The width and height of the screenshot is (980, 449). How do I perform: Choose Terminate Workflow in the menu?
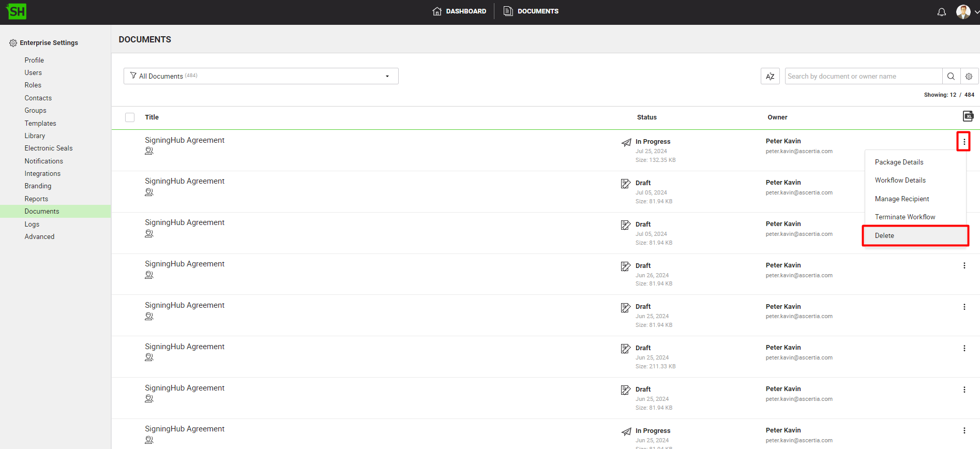tap(904, 217)
